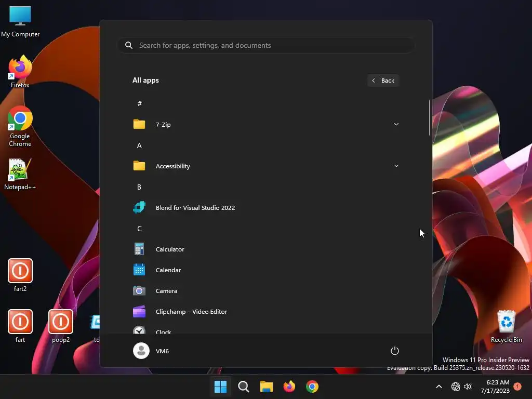The height and width of the screenshot is (399, 532).
Task: Select the Recycle Bin desktop icon
Action: 506,326
